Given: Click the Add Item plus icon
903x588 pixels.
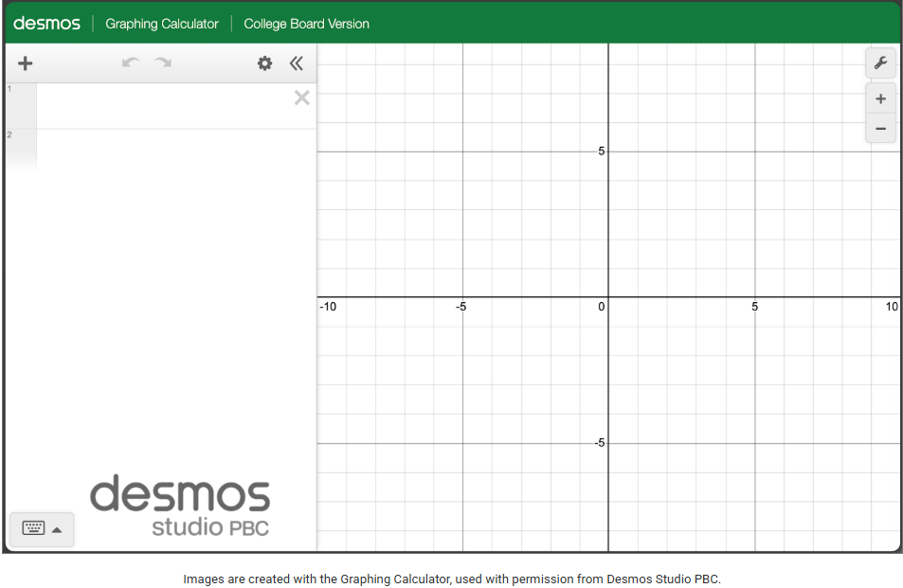Looking at the screenshot, I should 25,63.
